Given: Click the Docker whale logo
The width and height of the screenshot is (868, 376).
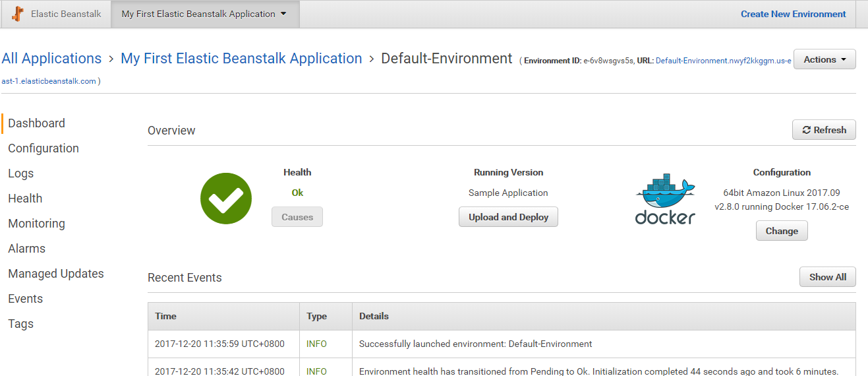Looking at the screenshot, I should [x=665, y=199].
